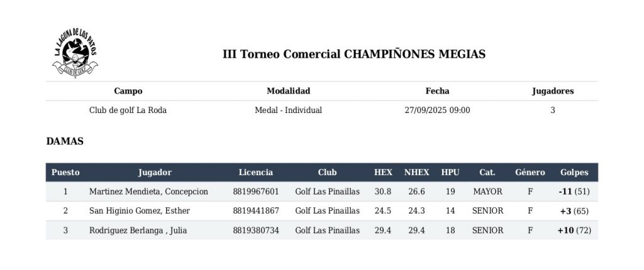Viewport: 644px width, 270px height.
Task: Click the Licencia column header
Action: point(256,172)
